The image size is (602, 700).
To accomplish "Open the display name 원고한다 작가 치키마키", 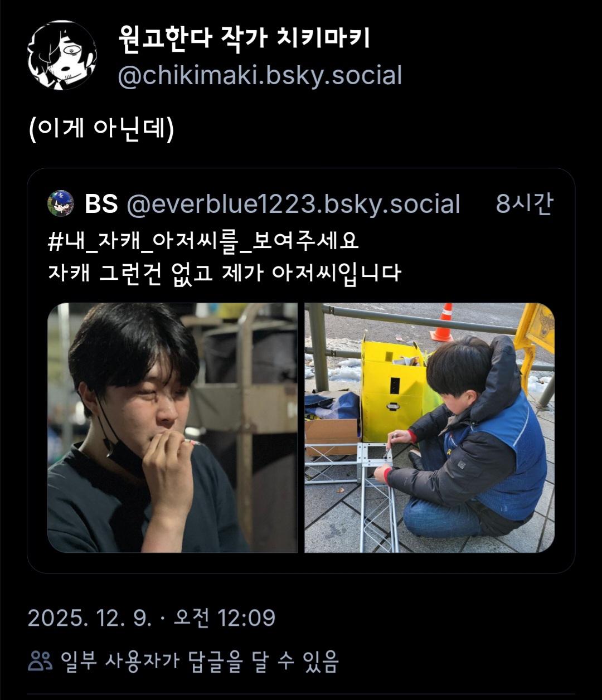I will point(244,39).
